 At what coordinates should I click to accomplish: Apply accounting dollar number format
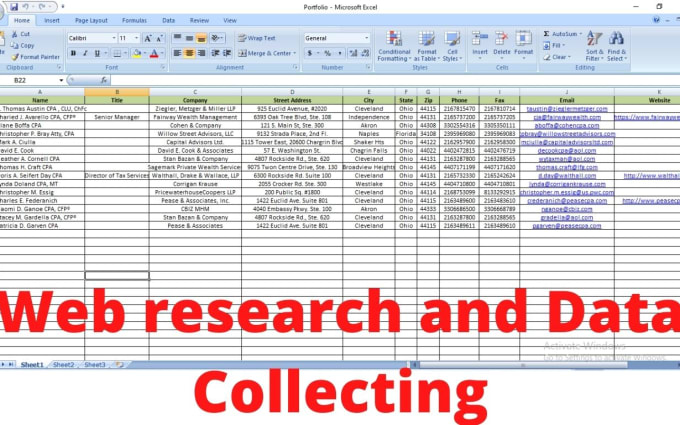click(310, 53)
